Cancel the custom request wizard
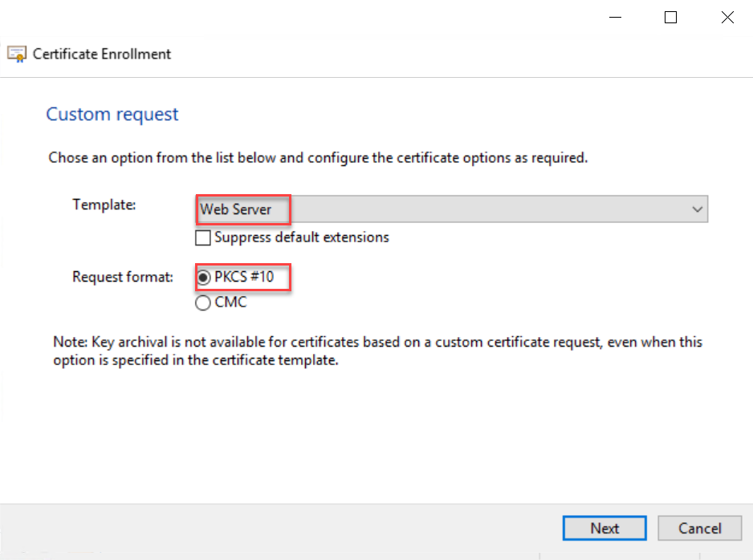The height and width of the screenshot is (560, 753). click(699, 528)
